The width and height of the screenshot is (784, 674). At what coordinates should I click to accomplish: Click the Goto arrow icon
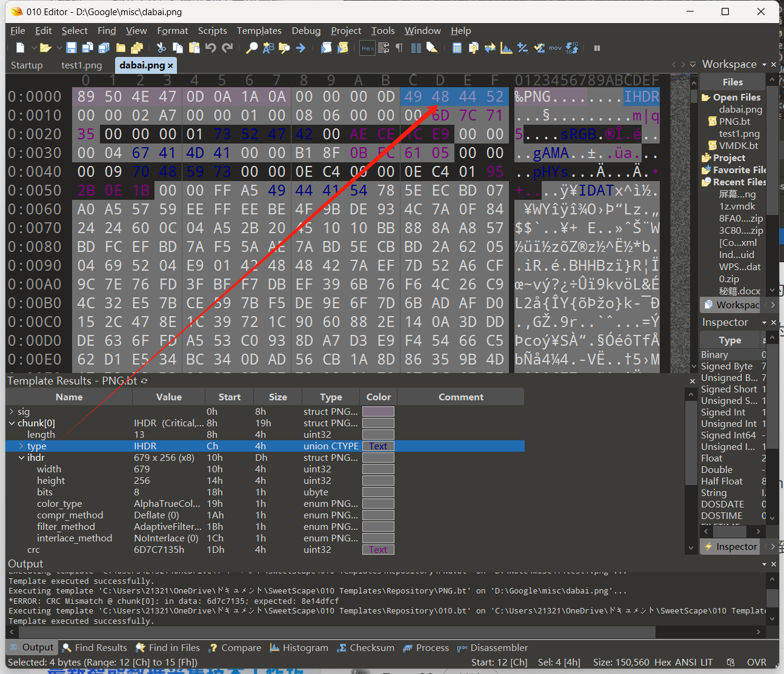[x=301, y=48]
